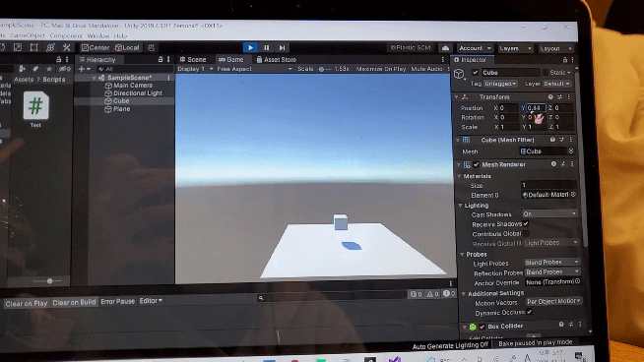Switch to the Scene tab
644x362 pixels.
pos(193,59)
